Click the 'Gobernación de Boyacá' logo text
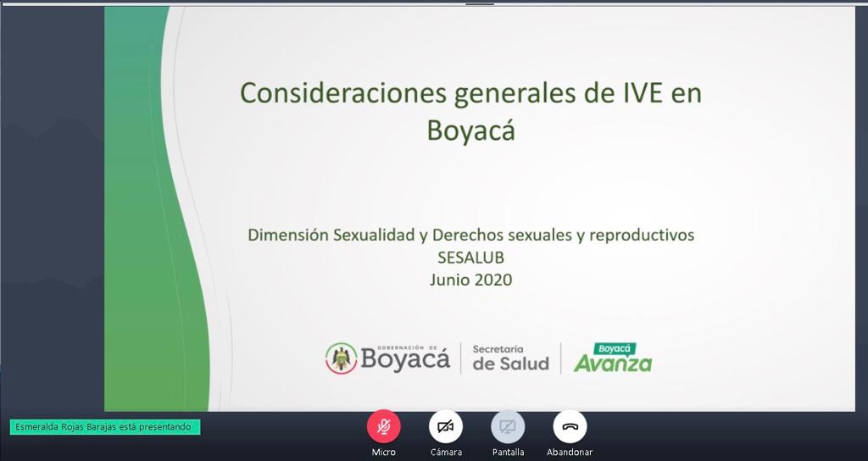868x461 pixels. (405, 358)
